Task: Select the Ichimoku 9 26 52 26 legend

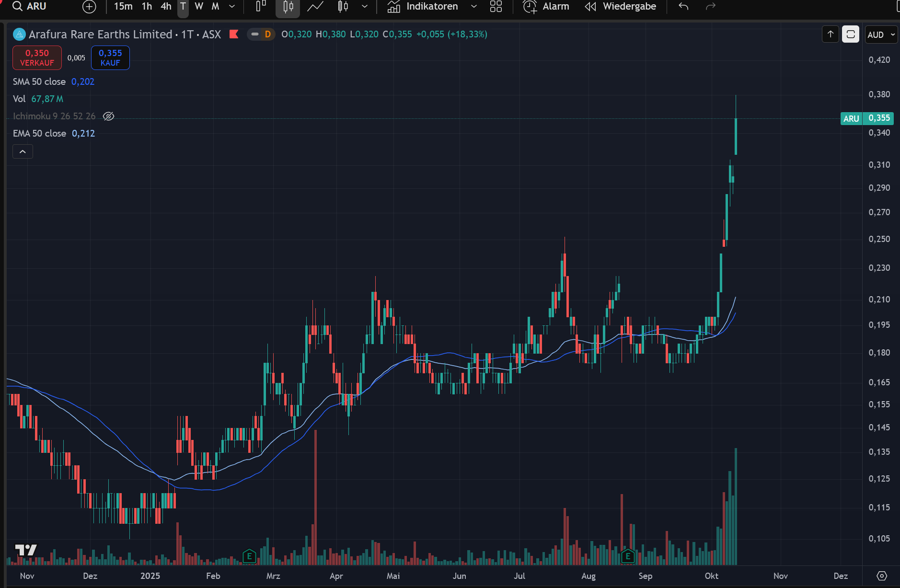Action: point(54,116)
